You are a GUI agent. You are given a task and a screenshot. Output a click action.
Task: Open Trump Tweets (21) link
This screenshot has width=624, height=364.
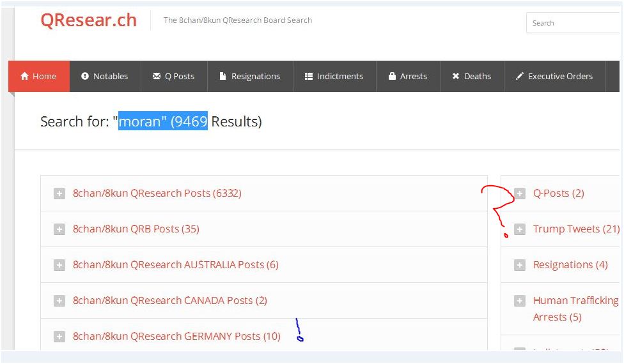coord(576,229)
